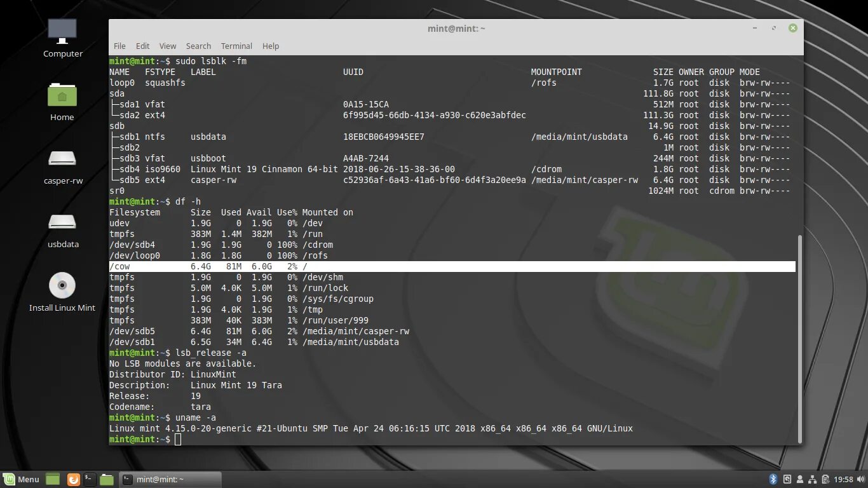The height and width of the screenshot is (488, 868).
Task: Click the '4.15.0-20-generic' kernel version text
Action: [208, 428]
